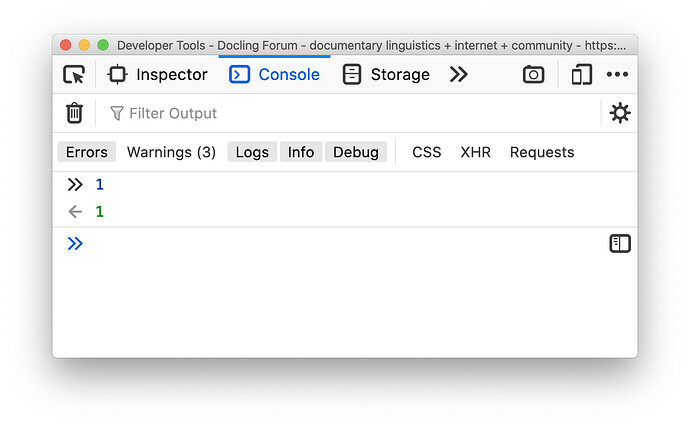Viewport: 690px width, 427px height.
Task: Switch to multi-line editor mode icon
Action: (x=620, y=243)
